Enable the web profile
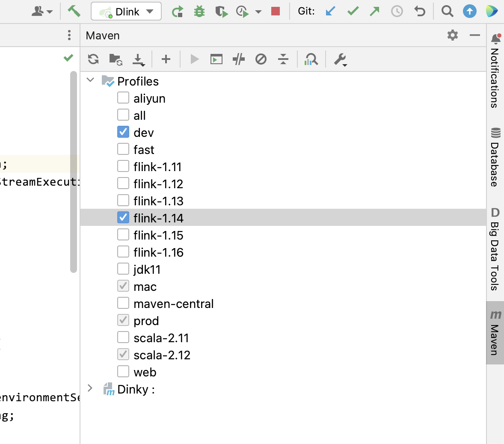The width and height of the screenshot is (504, 444). coord(123,371)
